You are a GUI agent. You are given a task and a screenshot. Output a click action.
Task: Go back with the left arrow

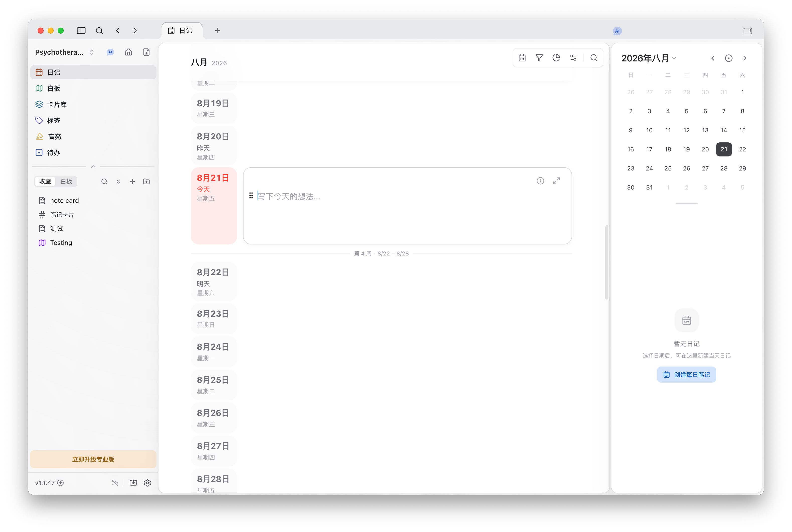[x=117, y=31]
